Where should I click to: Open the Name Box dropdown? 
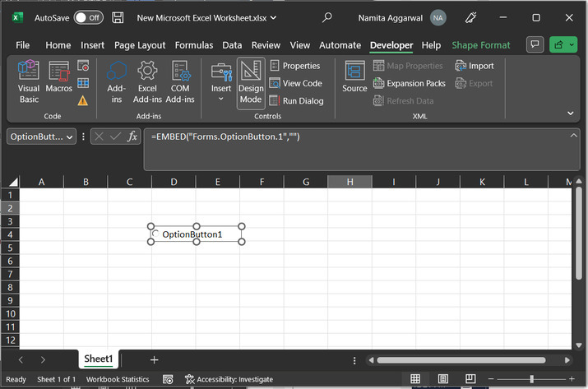coord(69,137)
